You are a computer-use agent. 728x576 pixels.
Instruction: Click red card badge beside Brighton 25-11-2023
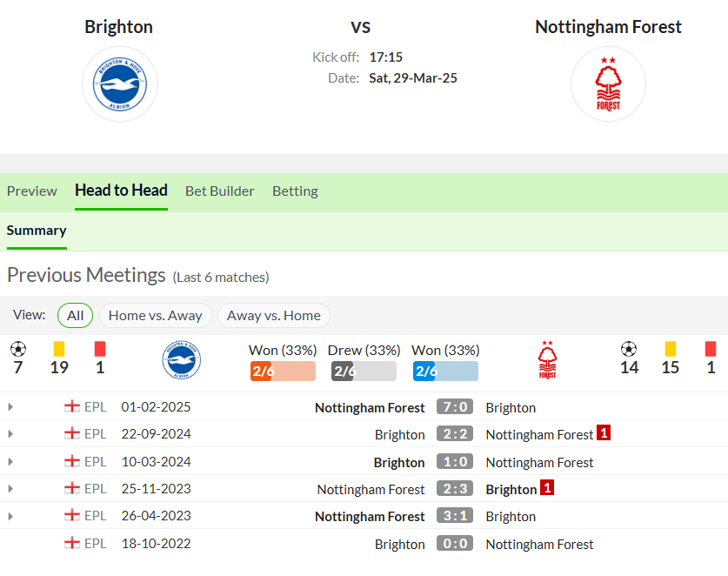(x=547, y=488)
